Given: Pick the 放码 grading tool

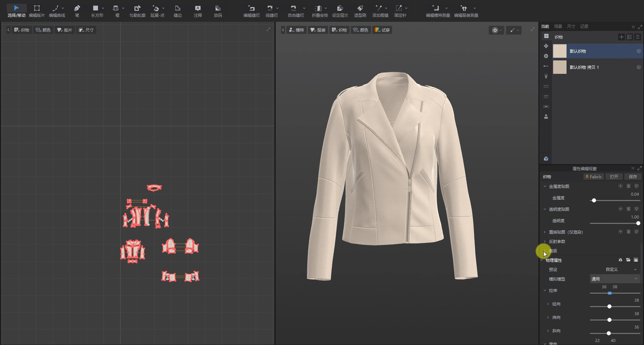Looking at the screenshot, I should pyautogui.click(x=218, y=11).
